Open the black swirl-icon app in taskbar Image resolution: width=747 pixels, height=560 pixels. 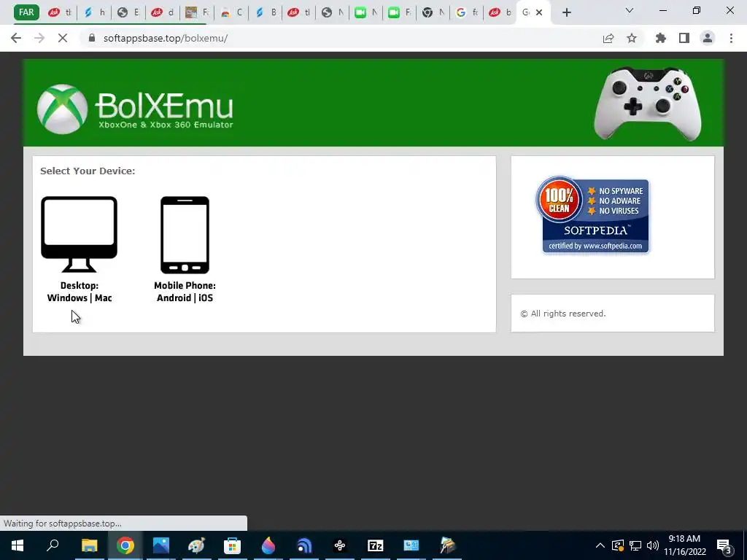click(340, 545)
